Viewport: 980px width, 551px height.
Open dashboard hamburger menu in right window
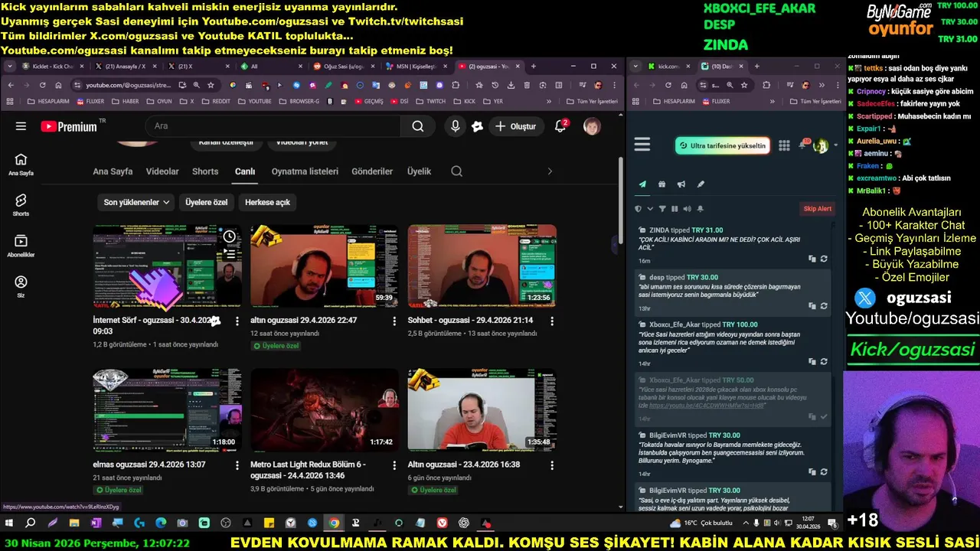click(642, 145)
